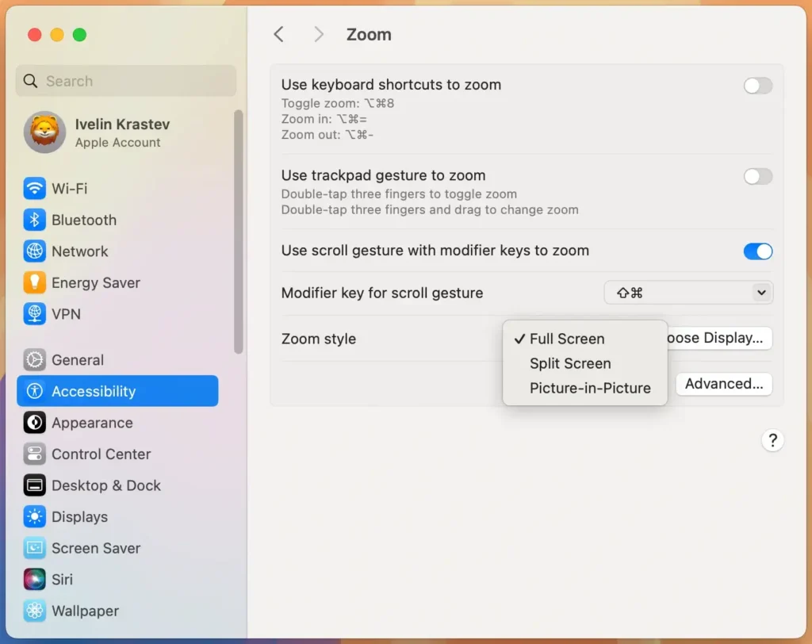The height and width of the screenshot is (644, 812).
Task: Open the Modifier key for scroll gesture dropdown
Action: point(688,292)
